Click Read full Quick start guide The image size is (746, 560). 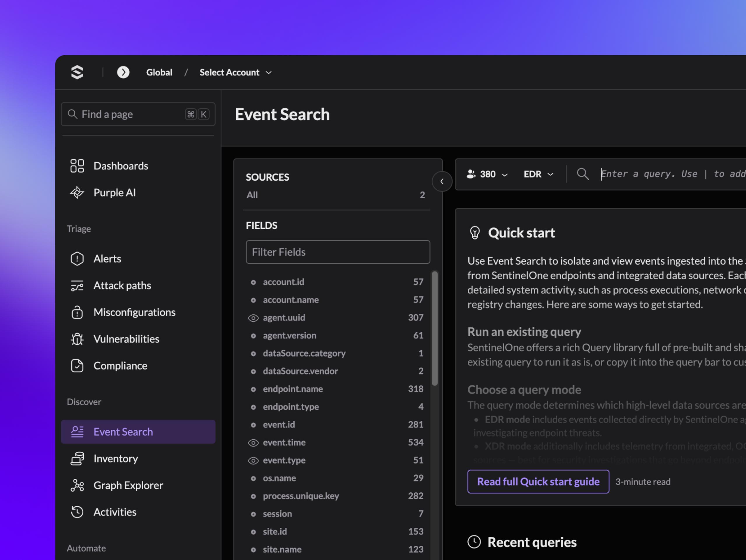click(538, 482)
